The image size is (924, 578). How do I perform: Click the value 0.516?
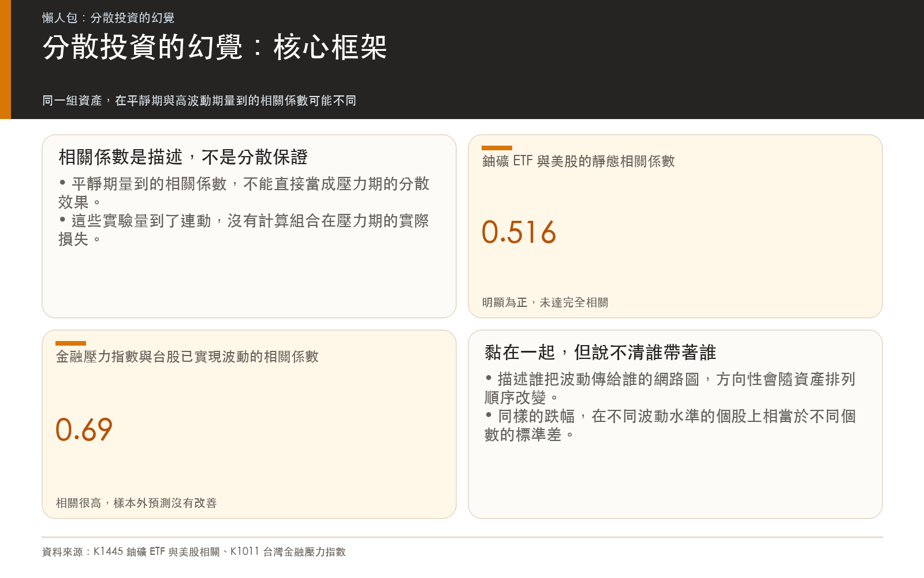coord(519,232)
